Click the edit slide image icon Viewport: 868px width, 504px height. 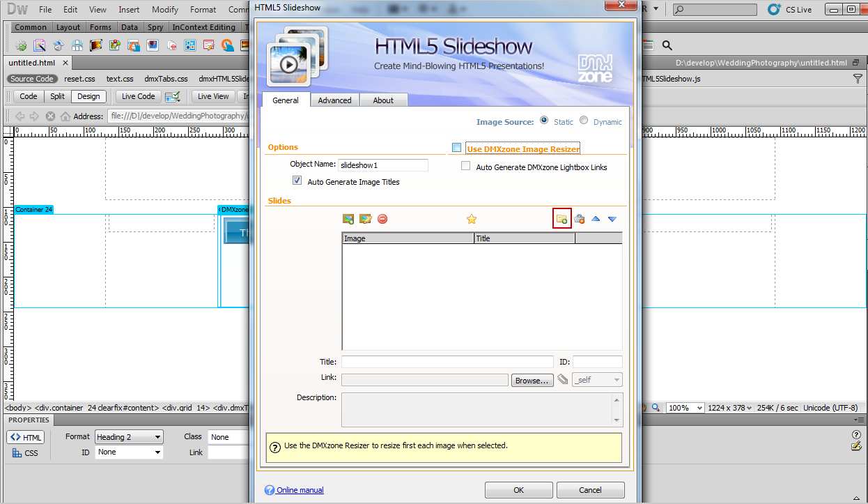pyautogui.click(x=365, y=219)
